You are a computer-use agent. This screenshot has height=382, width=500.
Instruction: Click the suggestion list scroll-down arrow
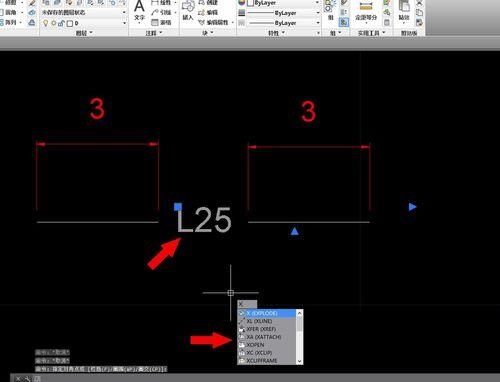[299, 361]
